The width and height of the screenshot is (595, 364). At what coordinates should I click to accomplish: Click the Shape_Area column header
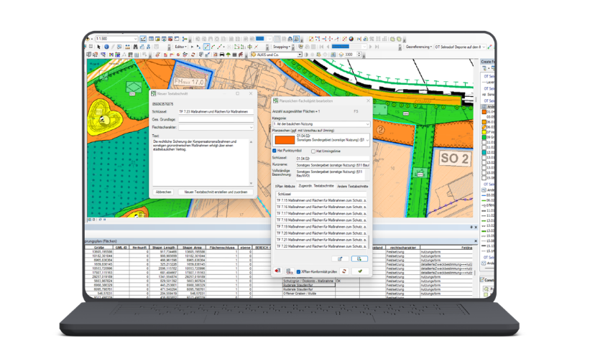pos(191,247)
